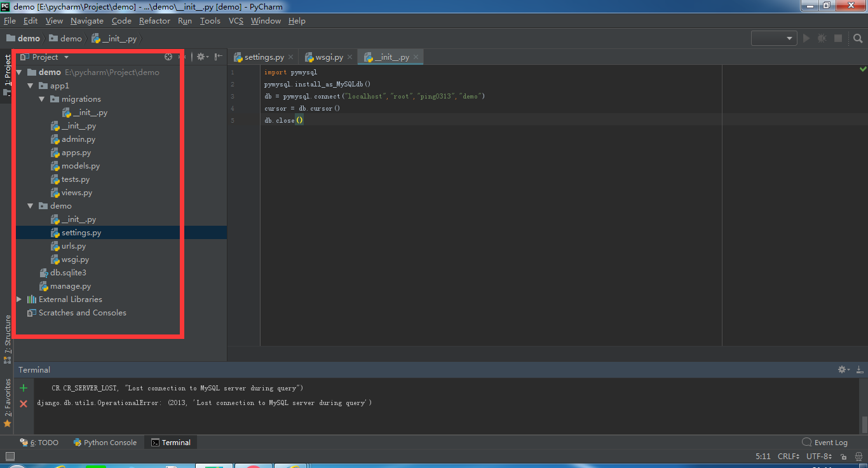Screen dimensions: 868x468
Task: Open the Python Console tool window
Action: [105, 443]
